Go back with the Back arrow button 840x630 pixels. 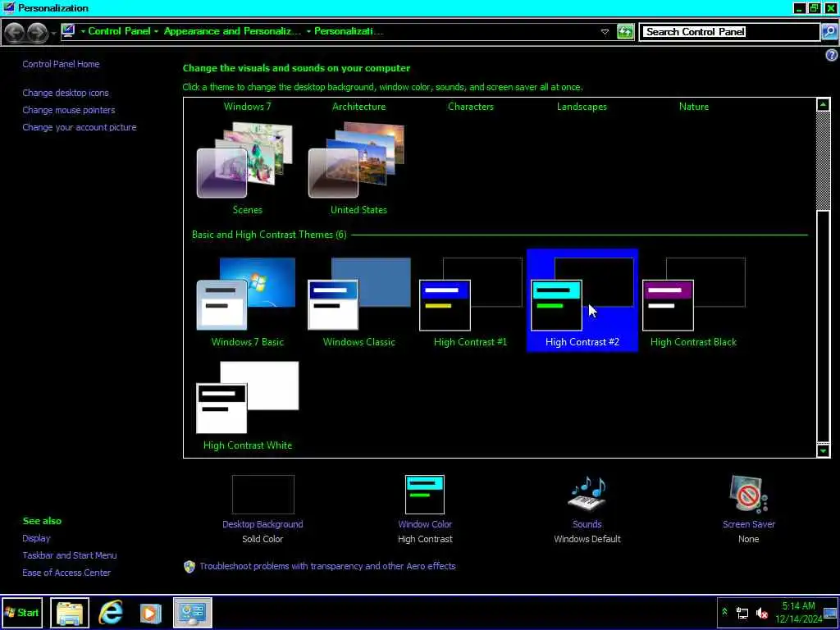[15, 32]
